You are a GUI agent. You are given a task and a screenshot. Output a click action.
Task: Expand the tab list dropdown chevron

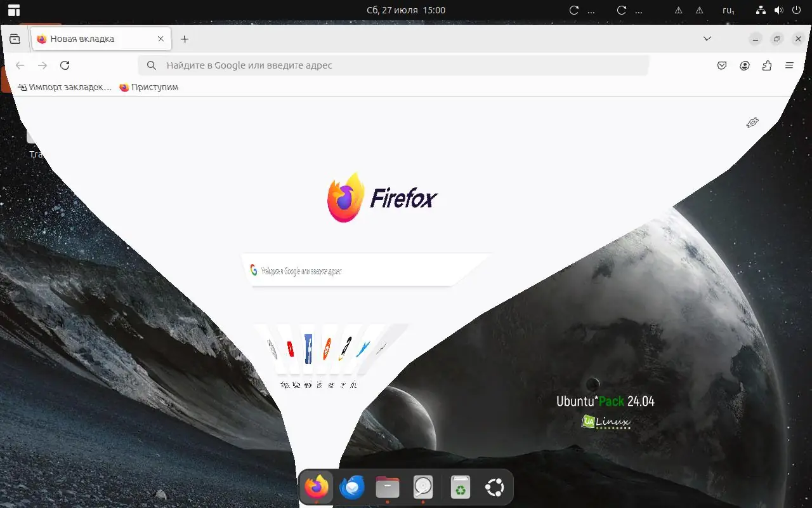(707, 39)
